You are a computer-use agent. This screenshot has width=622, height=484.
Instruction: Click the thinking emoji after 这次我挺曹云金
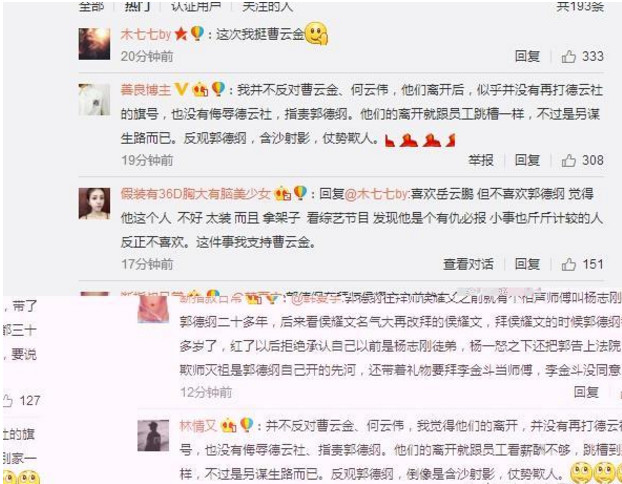click(316, 33)
